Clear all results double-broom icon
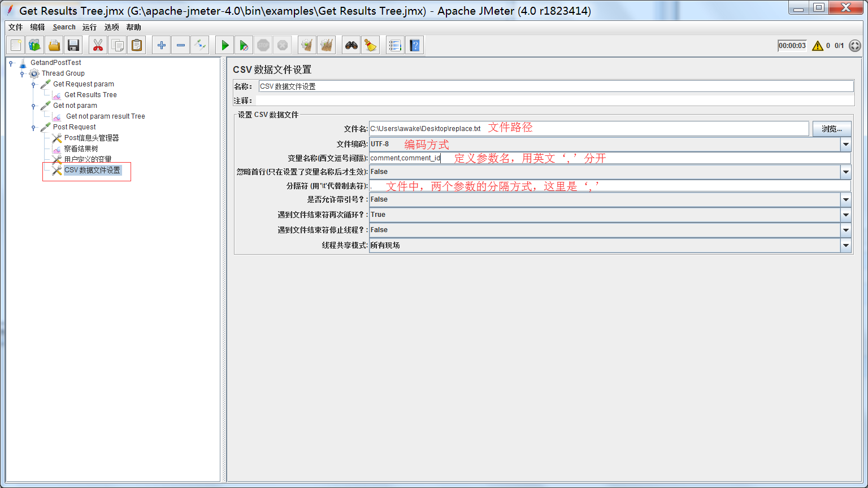This screenshot has height=488, width=868. click(x=327, y=45)
